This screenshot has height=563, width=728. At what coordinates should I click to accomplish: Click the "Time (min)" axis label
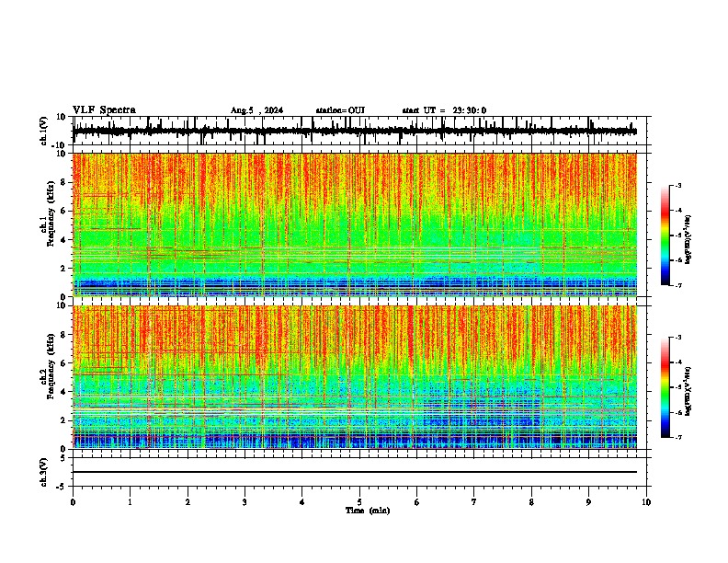click(368, 511)
